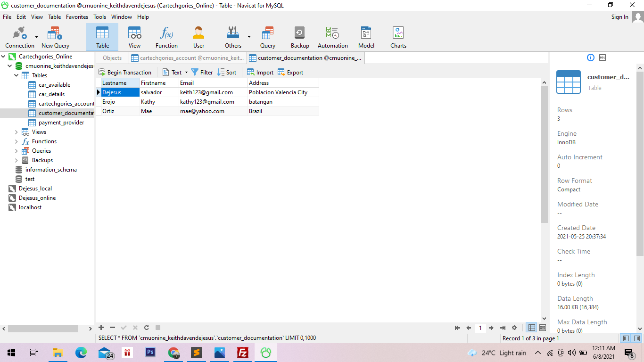Image resolution: width=644 pixels, height=362 pixels.
Task: Switch to form view toggle
Action: tap(543, 328)
